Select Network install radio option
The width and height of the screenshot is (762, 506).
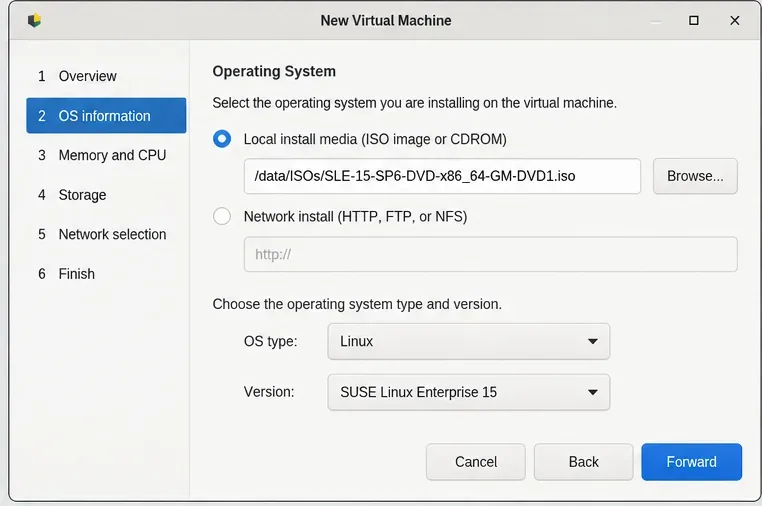222,216
